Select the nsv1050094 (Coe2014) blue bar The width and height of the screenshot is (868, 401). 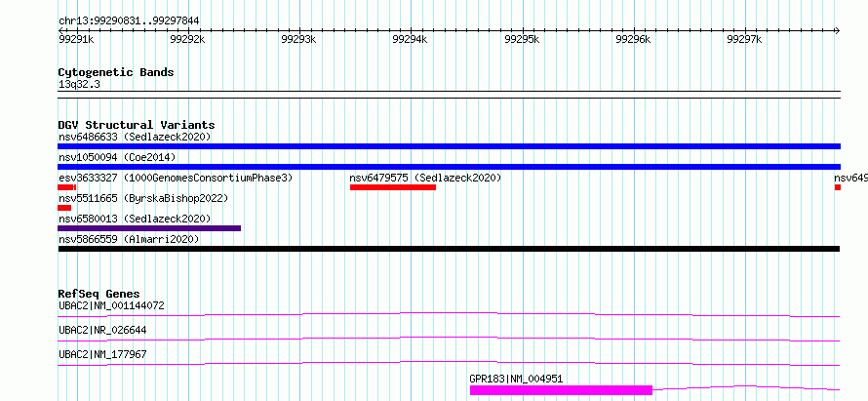pyautogui.click(x=449, y=167)
